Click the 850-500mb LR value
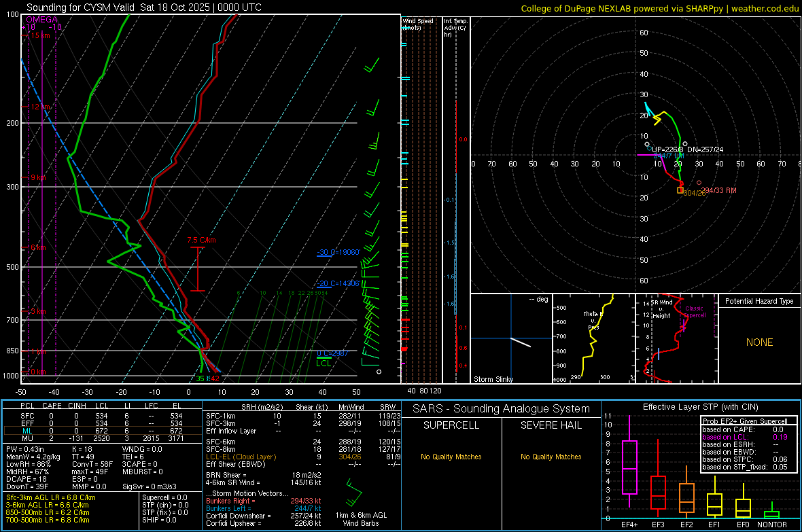The image size is (802, 532). pyautogui.click(x=48, y=512)
